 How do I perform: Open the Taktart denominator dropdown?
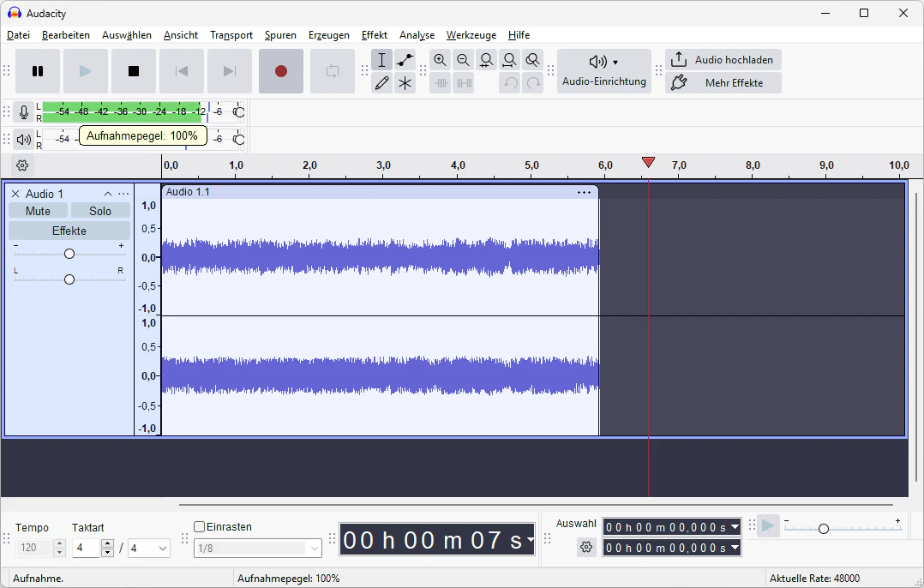point(149,549)
